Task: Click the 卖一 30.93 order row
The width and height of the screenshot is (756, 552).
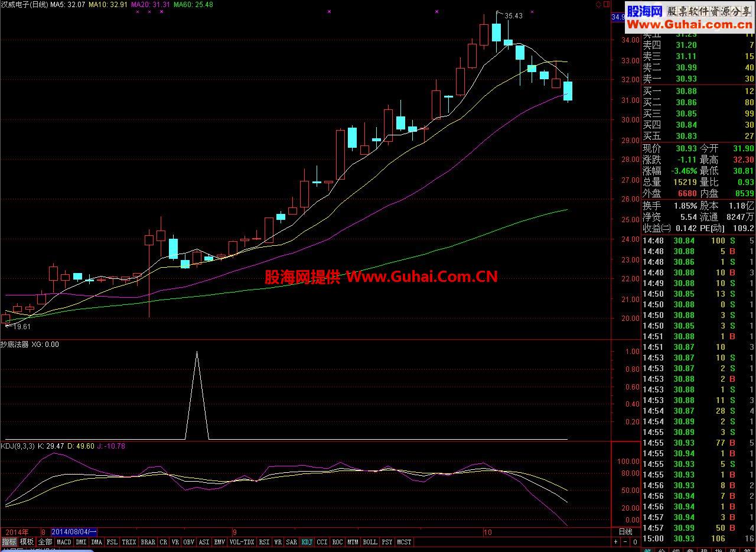Action: click(698, 79)
